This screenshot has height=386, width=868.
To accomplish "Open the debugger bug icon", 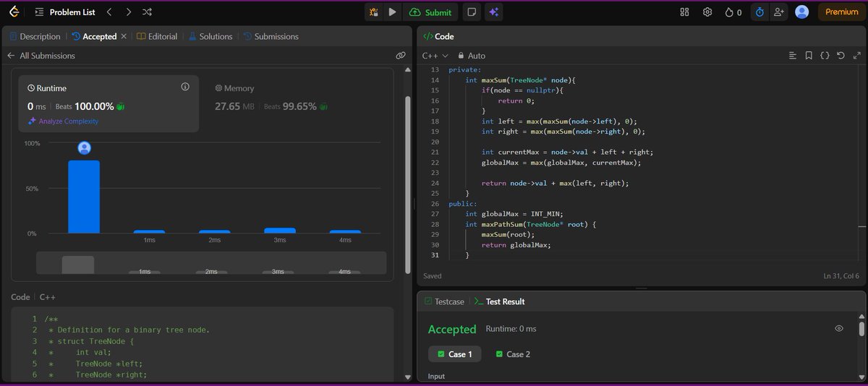I will click(373, 12).
